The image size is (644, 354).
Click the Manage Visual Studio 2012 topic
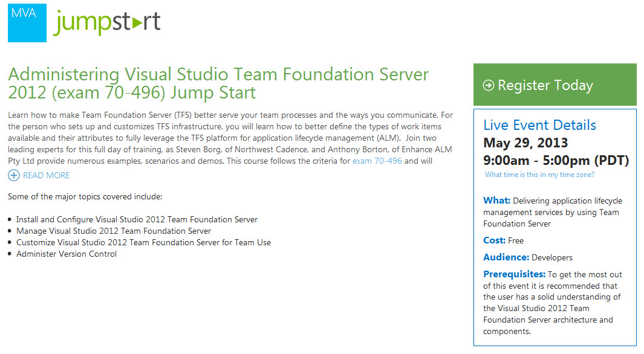pyautogui.click(x=114, y=231)
